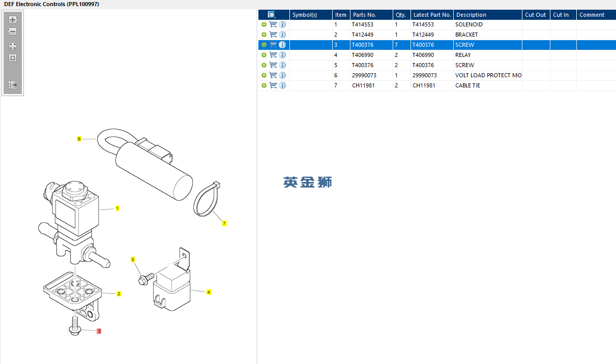Viewport: 616px width, 364px height.
Task: Click the BRACKET description cell
Action: pyautogui.click(x=488, y=35)
